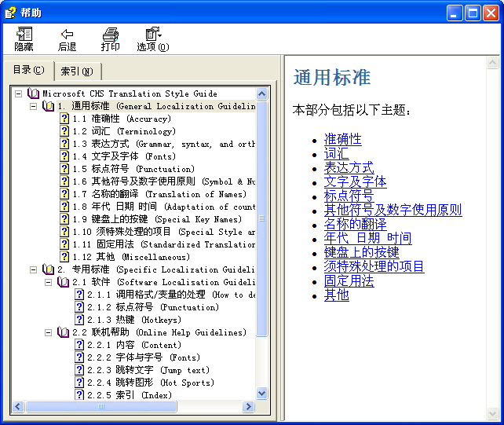504x425 pixels.
Task: Click the tree's vertical scrollbar thumb
Action: (x=262, y=218)
